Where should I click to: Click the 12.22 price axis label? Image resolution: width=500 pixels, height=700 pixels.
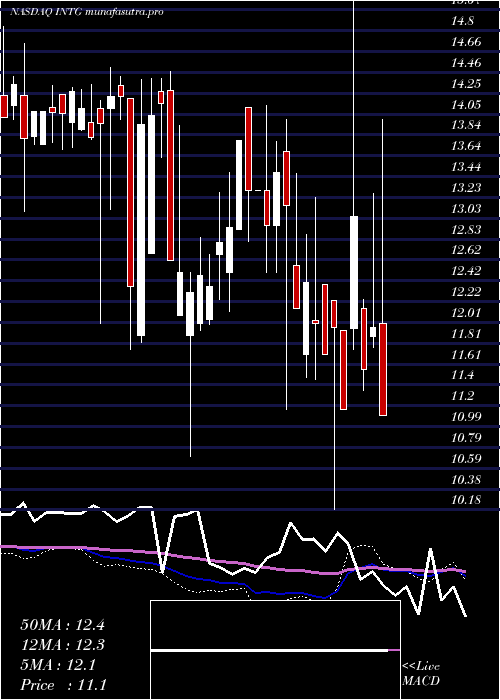467,292
